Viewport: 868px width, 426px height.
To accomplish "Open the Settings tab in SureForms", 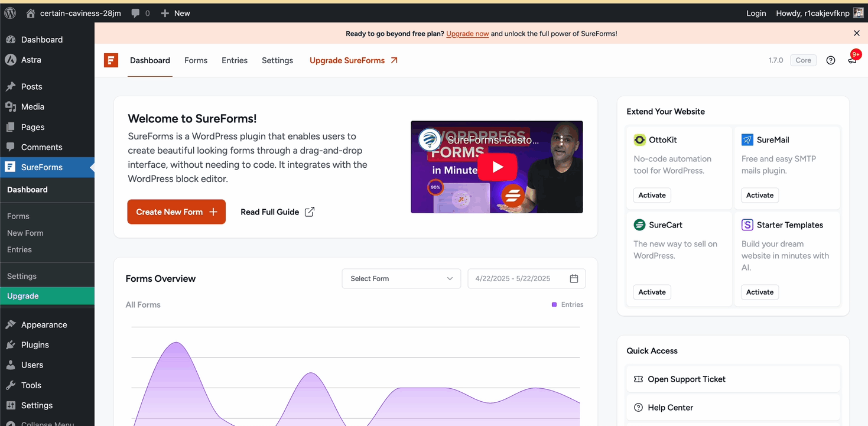I will pyautogui.click(x=277, y=60).
